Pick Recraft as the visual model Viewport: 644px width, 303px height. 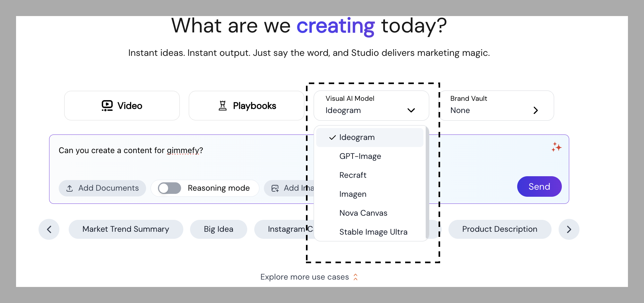[352, 175]
